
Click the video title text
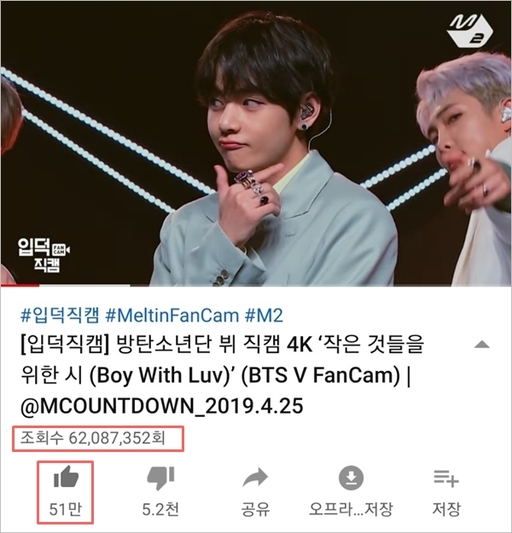[x=223, y=376]
